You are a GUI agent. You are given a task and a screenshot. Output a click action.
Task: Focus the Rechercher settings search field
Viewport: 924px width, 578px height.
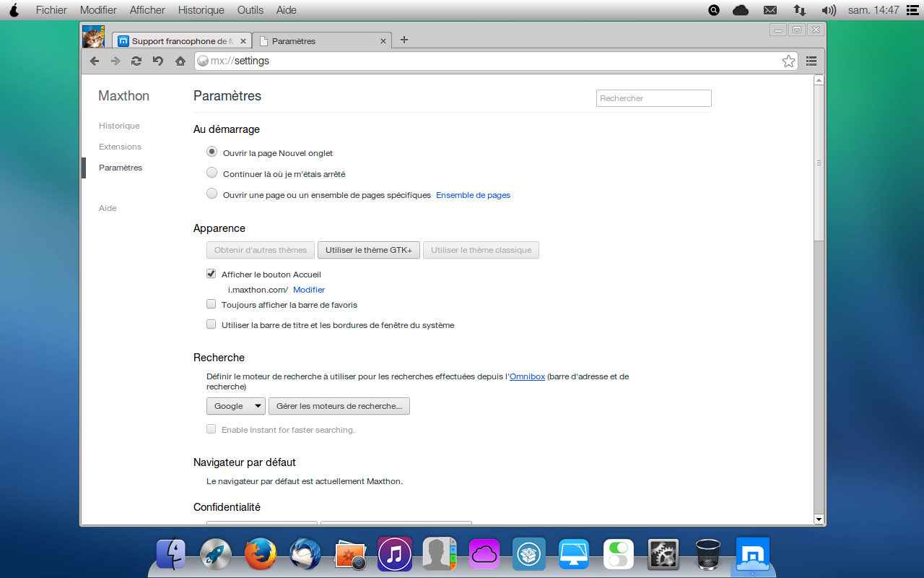click(x=654, y=98)
